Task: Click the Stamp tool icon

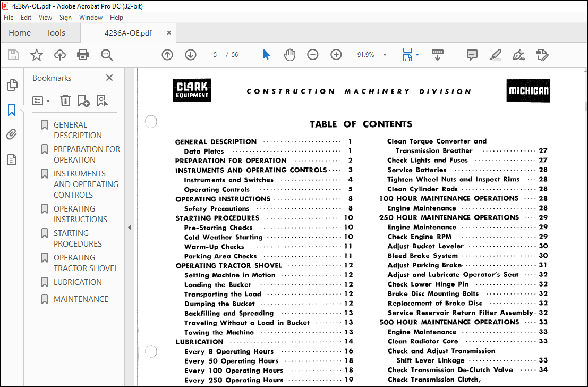Action: pos(542,55)
